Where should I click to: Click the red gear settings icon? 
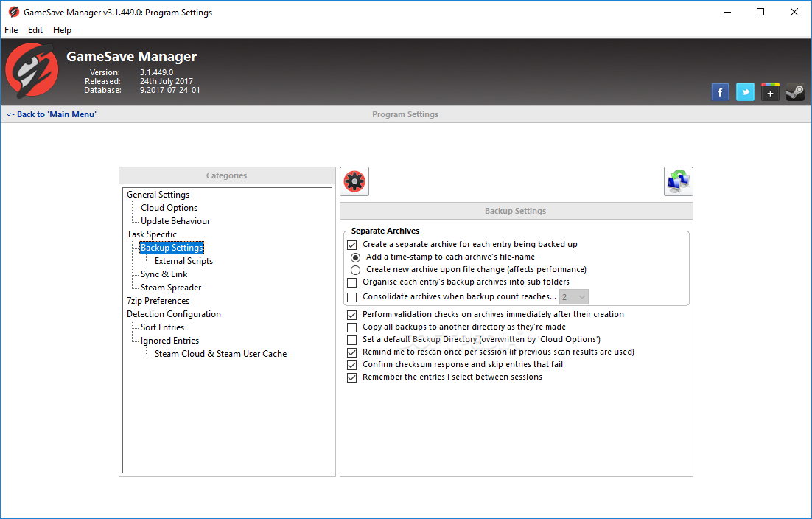point(354,181)
